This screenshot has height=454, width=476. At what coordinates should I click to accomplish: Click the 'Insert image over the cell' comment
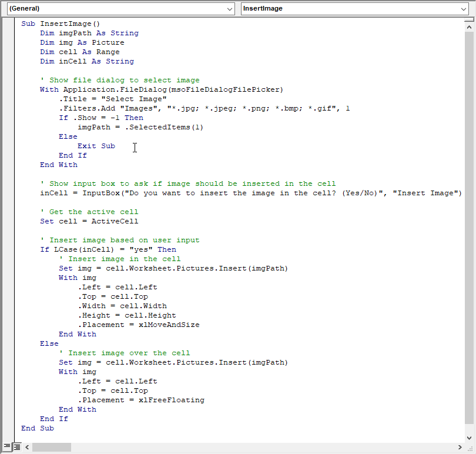tap(125, 353)
